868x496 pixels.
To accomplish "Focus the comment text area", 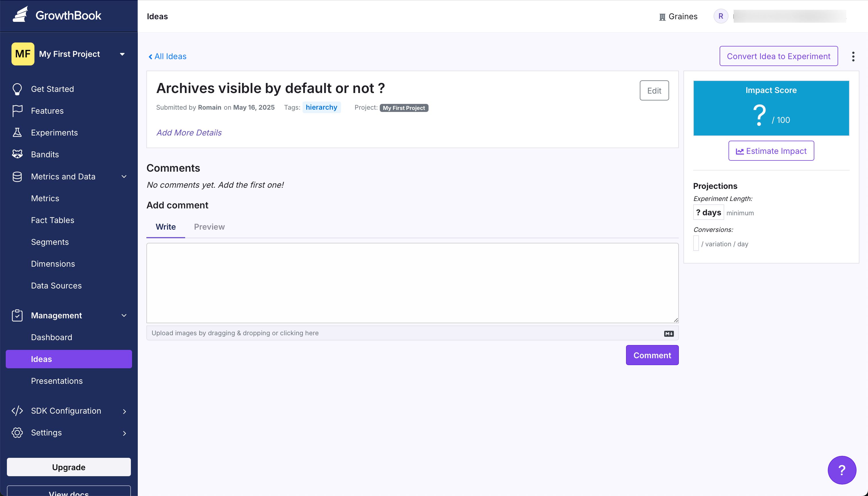I will pos(412,283).
